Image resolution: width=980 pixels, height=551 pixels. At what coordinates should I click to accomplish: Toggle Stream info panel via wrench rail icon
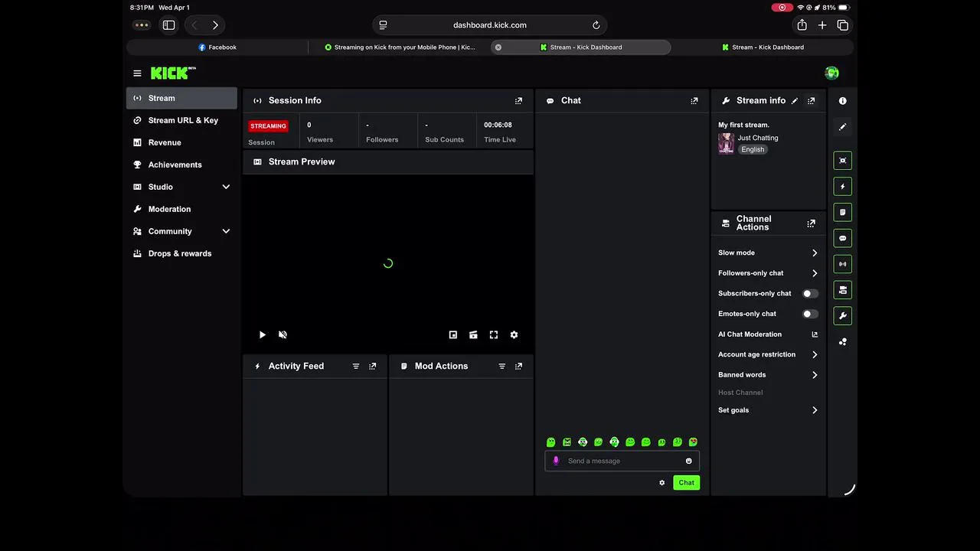tap(843, 315)
